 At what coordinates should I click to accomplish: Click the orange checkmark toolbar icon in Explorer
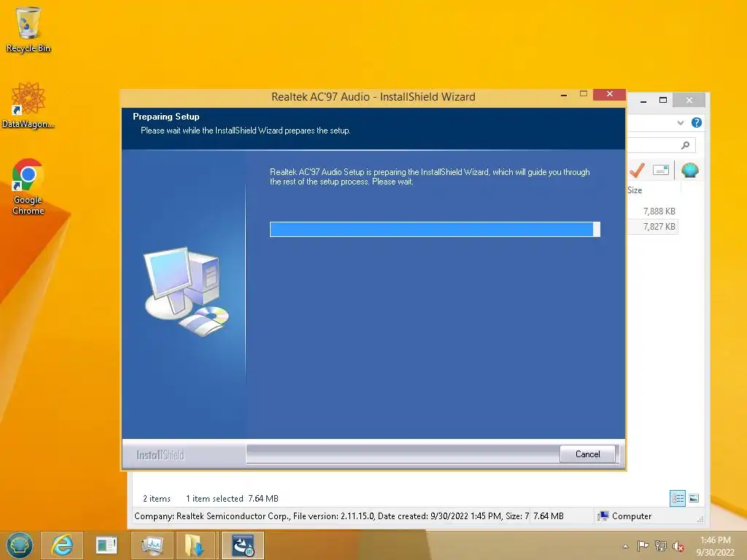[637, 170]
